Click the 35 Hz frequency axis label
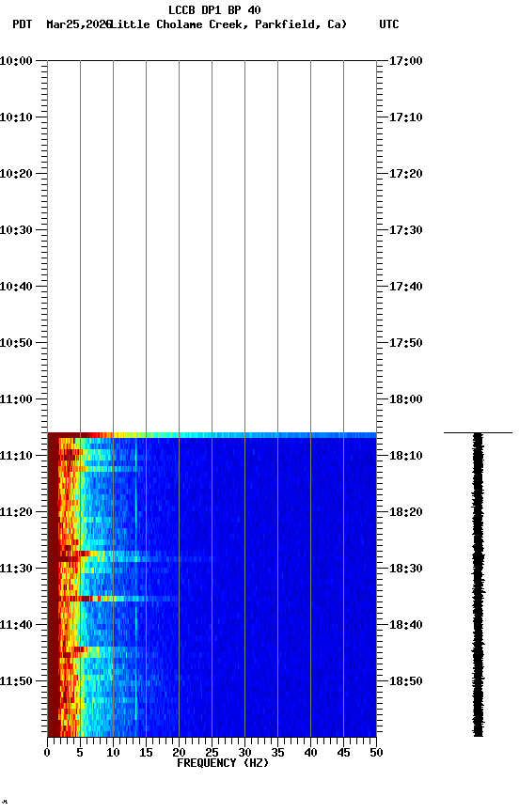Image resolution: width=519 pixels, height=812 pixels. click(x=277, y=753)
